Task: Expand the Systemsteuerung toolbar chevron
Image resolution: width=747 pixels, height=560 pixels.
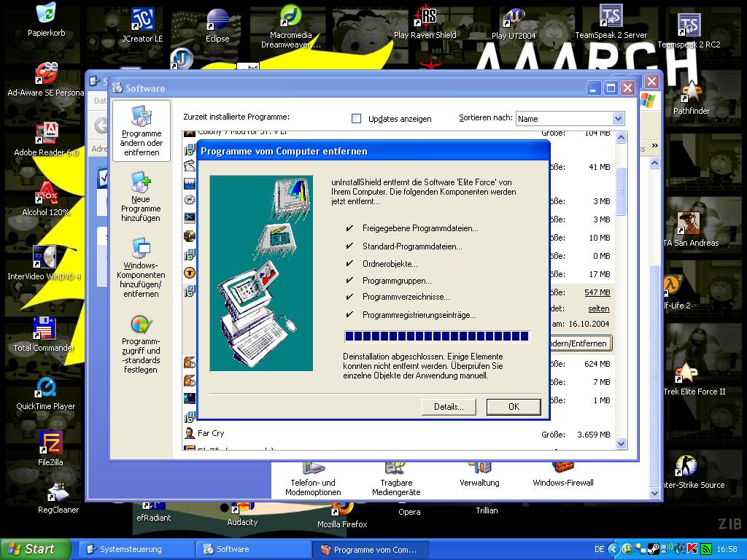Action: pos(654,146)
